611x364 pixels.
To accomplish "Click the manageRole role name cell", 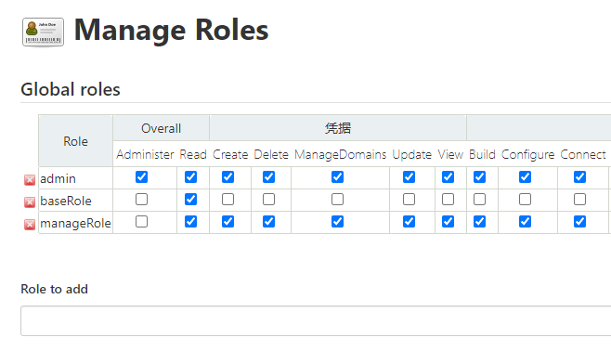I will [75, 223].
